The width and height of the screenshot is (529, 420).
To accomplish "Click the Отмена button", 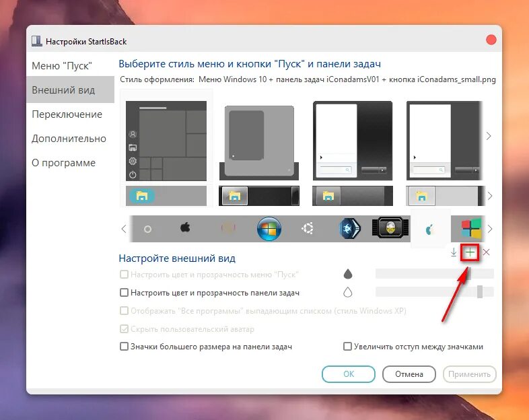I will 409,374.
